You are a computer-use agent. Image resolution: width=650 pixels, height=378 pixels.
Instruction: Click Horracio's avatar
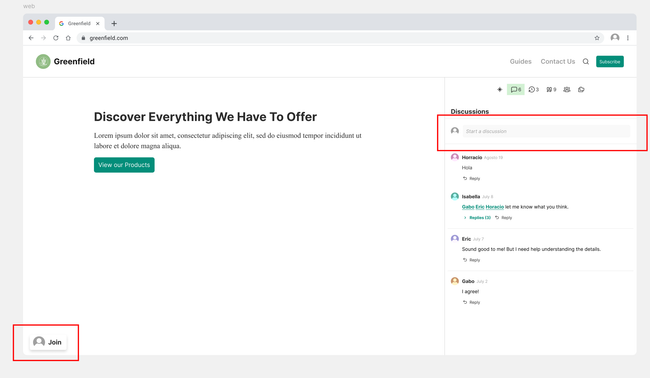455,157
